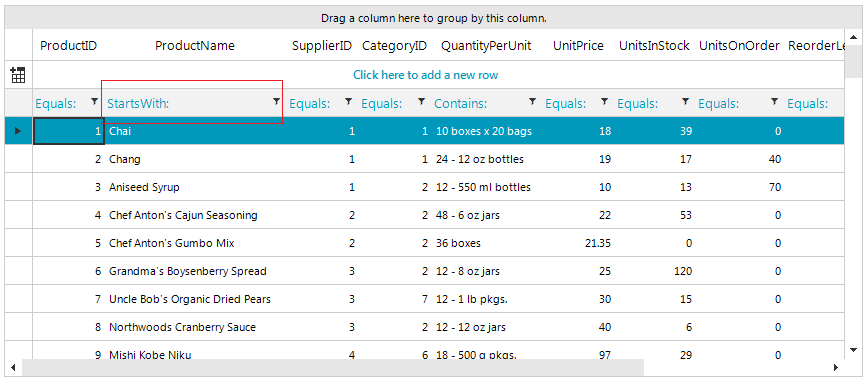
Task: Sort by the UnitPrice column header
Action: [x=578, y=46]
